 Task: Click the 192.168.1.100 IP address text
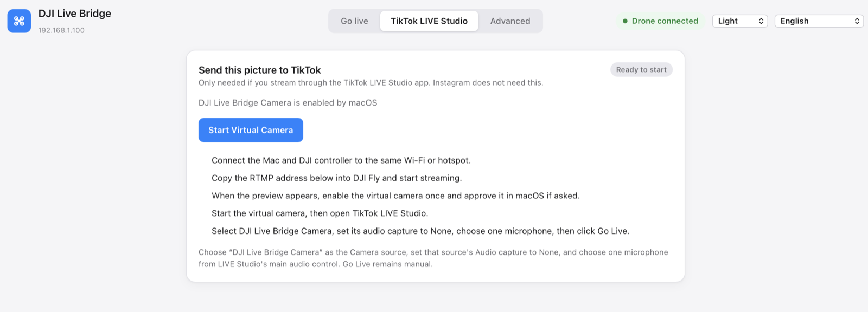61,30
